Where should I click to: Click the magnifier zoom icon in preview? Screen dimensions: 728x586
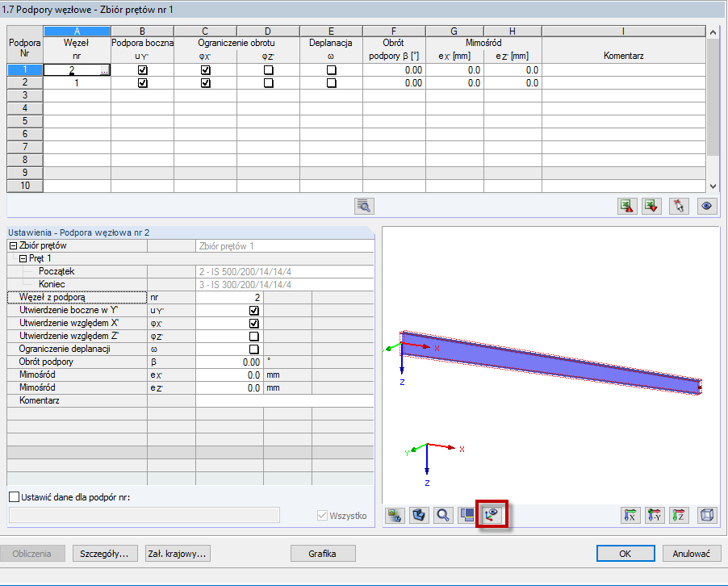click(x=443, y=515)
